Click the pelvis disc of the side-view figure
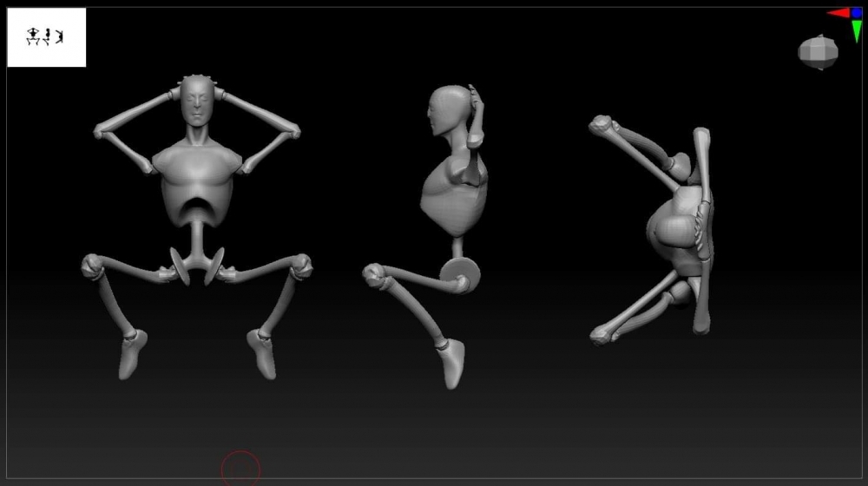The width and height of the screenshot is (868, 486). tap(459, 277)
